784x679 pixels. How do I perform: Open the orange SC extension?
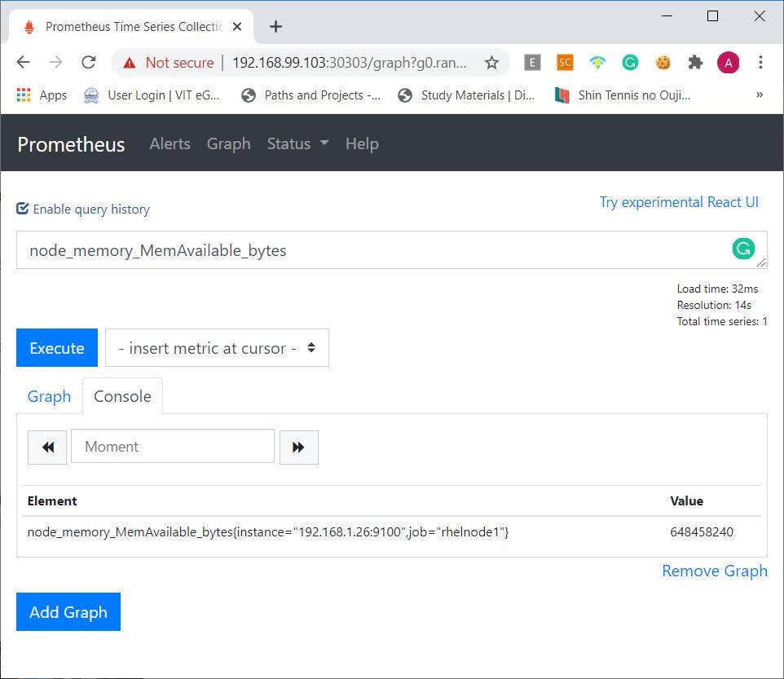(x=565, y=63)
